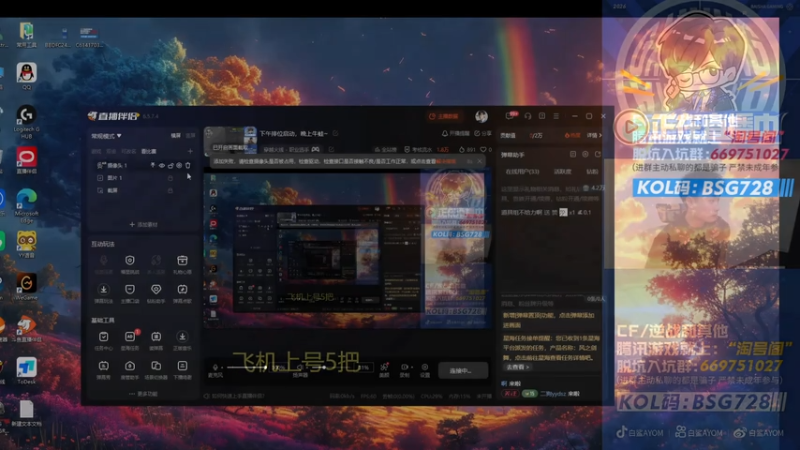Open ToDesk desktop icon
Screen dimensions: 800x450
pos(26,371)
